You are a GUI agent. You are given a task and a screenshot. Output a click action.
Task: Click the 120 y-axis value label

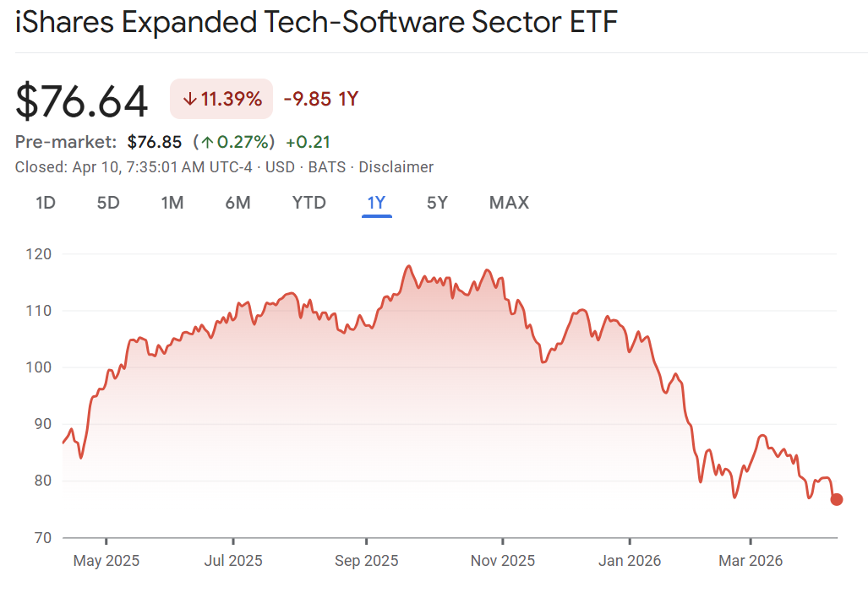coord(39,254)
